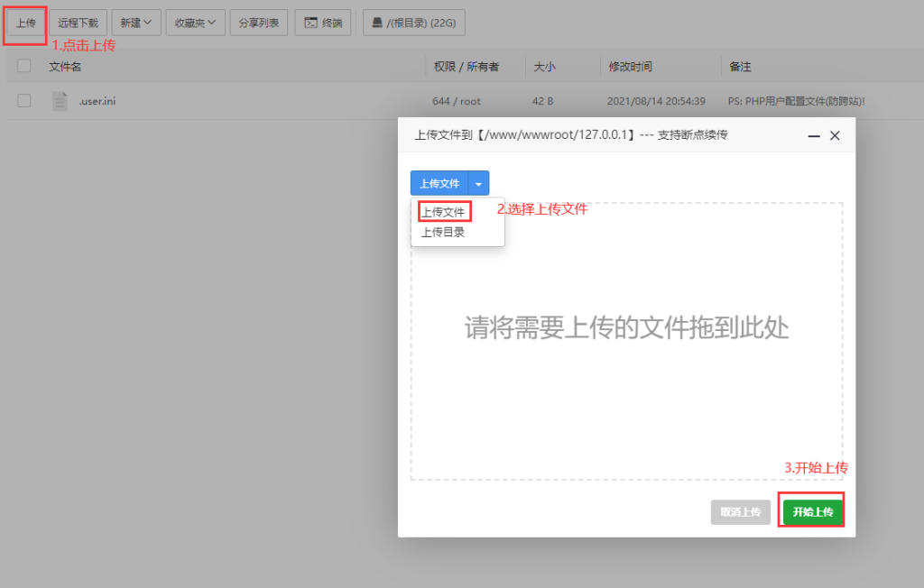Click the 取消上传 button
The image size is (924, 588).
click(740, 510)
